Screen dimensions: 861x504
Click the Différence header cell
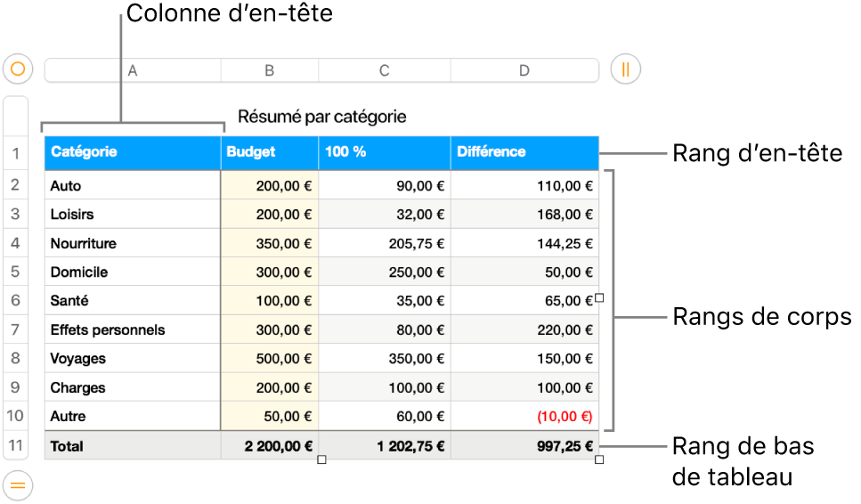coord(524,152)
